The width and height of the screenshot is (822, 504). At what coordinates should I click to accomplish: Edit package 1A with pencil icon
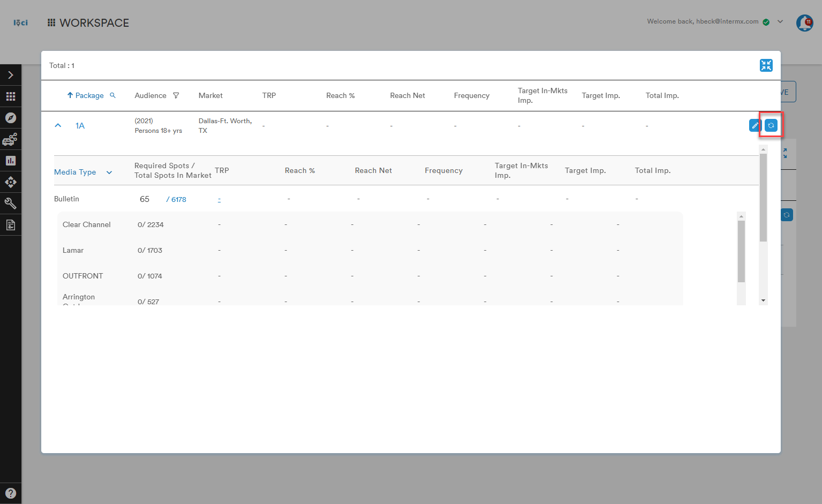(x=755, y=125)
